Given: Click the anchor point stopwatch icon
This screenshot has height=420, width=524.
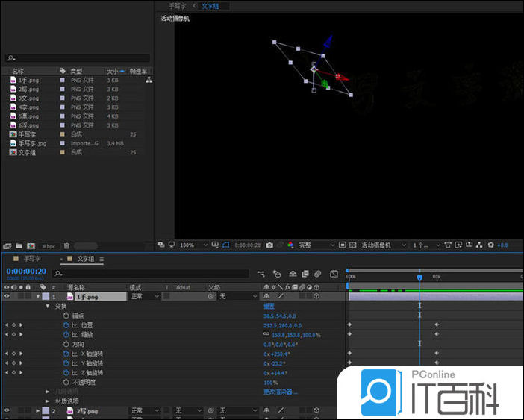Looking at the screenshot, I should (66, 316).
